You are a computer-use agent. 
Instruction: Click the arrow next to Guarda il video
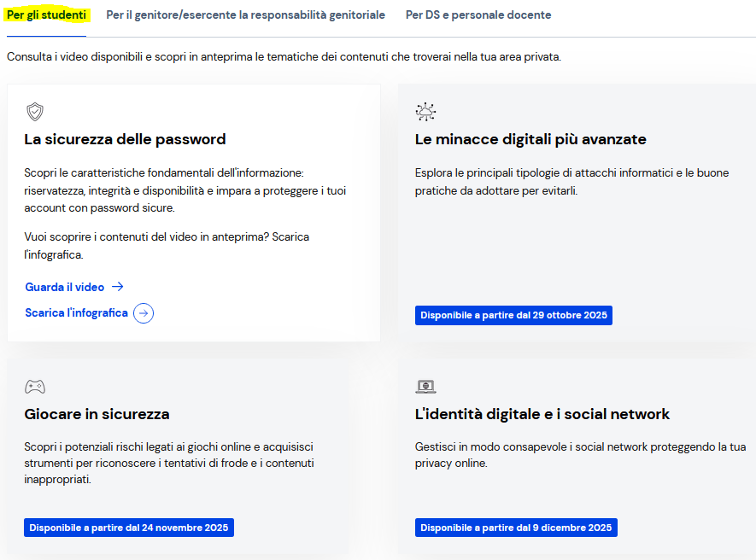(118, 287)
